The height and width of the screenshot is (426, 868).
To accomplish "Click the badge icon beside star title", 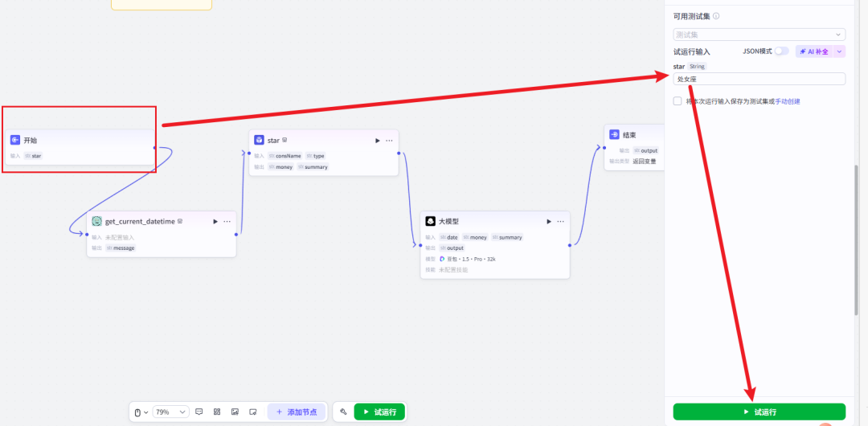I will click(x=285, y=140).
